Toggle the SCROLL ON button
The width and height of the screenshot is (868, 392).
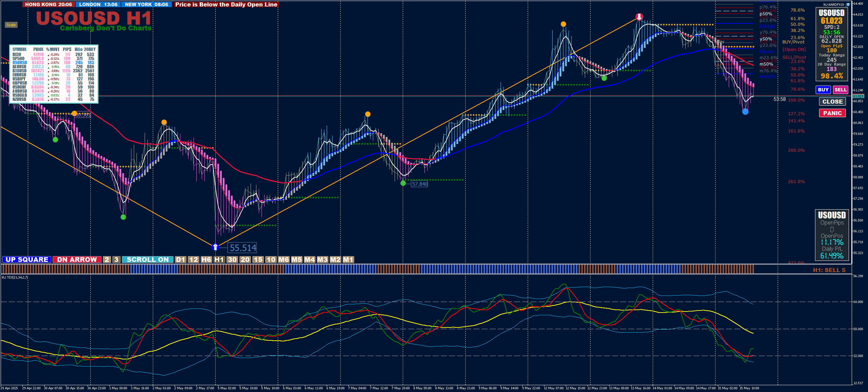(147, 260)
